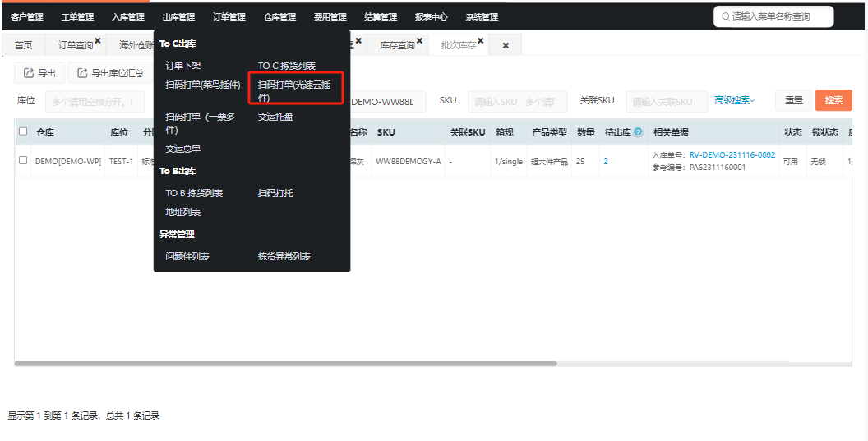Viewport: 868px width, 441px height.
Task: Open 拣货异常列表 from the menu
Action: click(284, 256)
